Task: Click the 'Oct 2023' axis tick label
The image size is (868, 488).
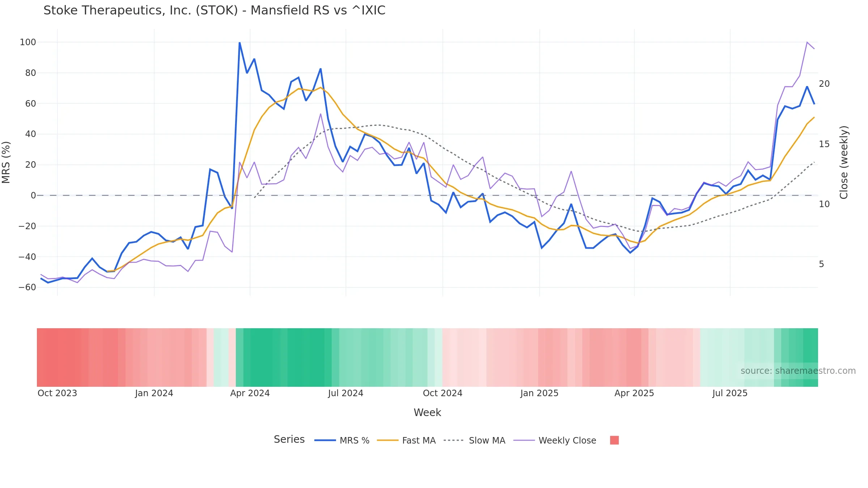Action: coord(58,393)
